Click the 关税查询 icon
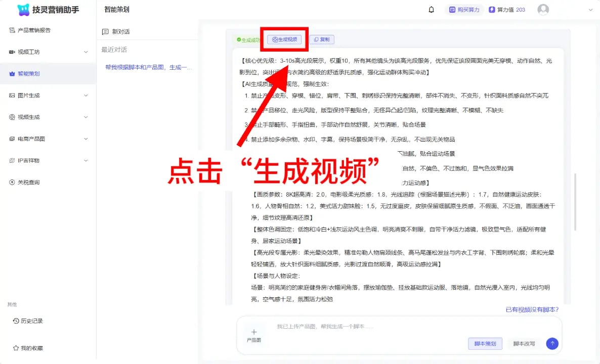The height and width of the screenshot is (364, 600). pyautogui.click(x=12, y=183)
